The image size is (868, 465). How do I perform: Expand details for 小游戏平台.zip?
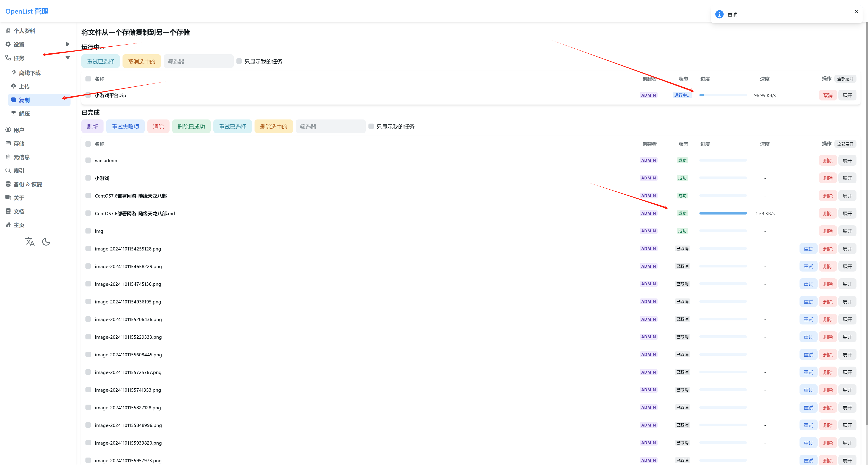(847, 95)
